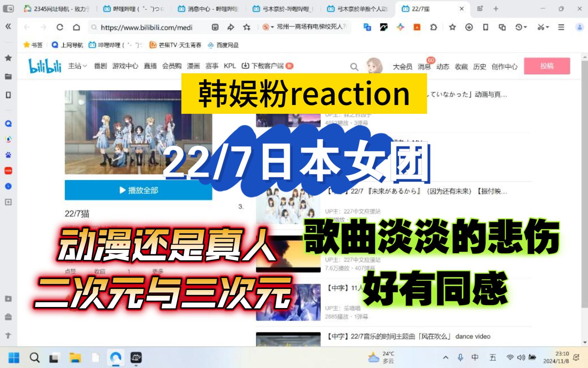
Task: Open 直播 in bilibili navigation
Action: (x=150, y=66)
